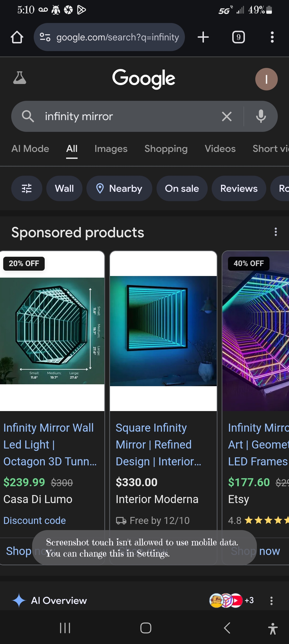
Task: Open Square Infinity Mirror product link
Action: click(158, 444)
